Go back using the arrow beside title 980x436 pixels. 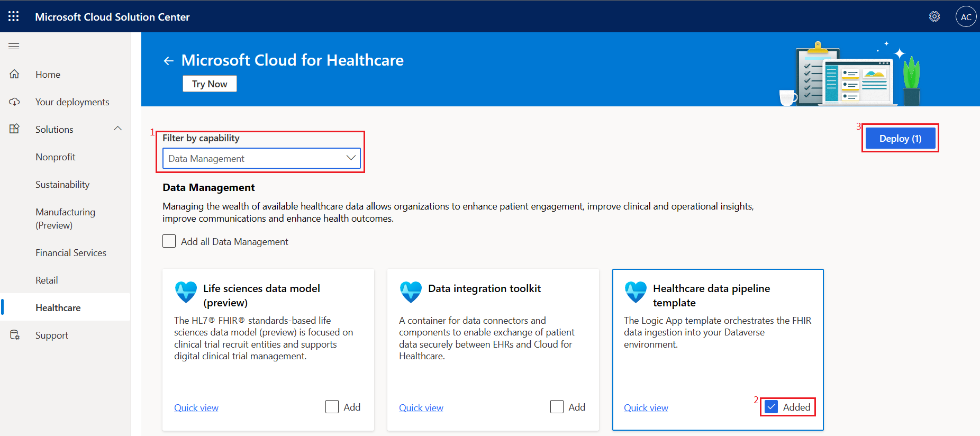168,61
